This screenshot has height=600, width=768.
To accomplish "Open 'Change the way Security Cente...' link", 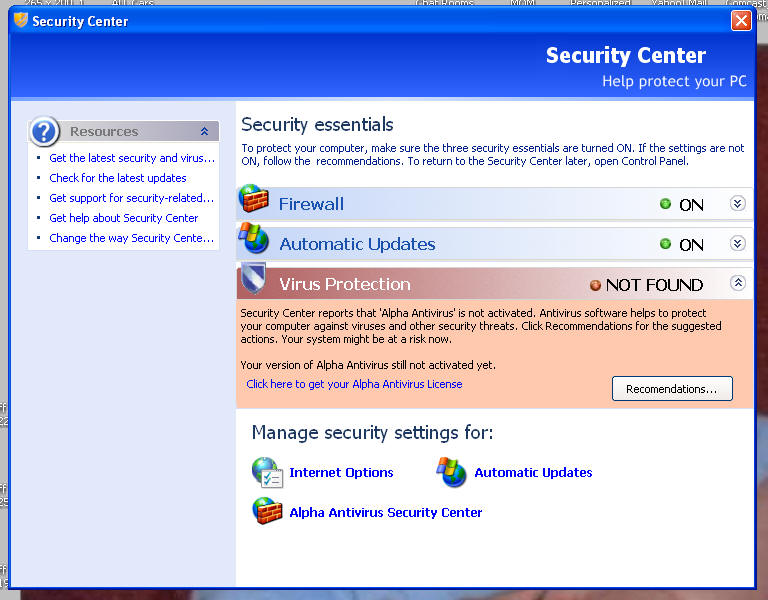I will pyautogui.click(x=131, y=239).
